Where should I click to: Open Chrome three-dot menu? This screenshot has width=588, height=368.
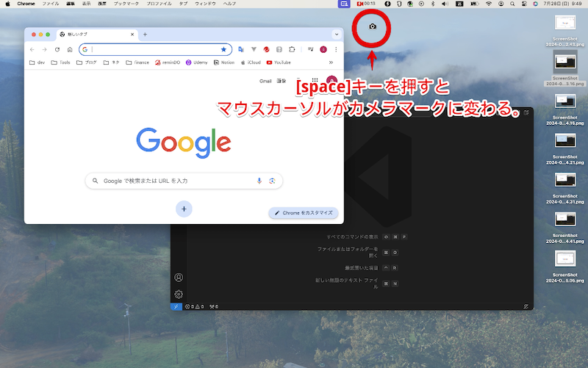(x=336, y=49)
